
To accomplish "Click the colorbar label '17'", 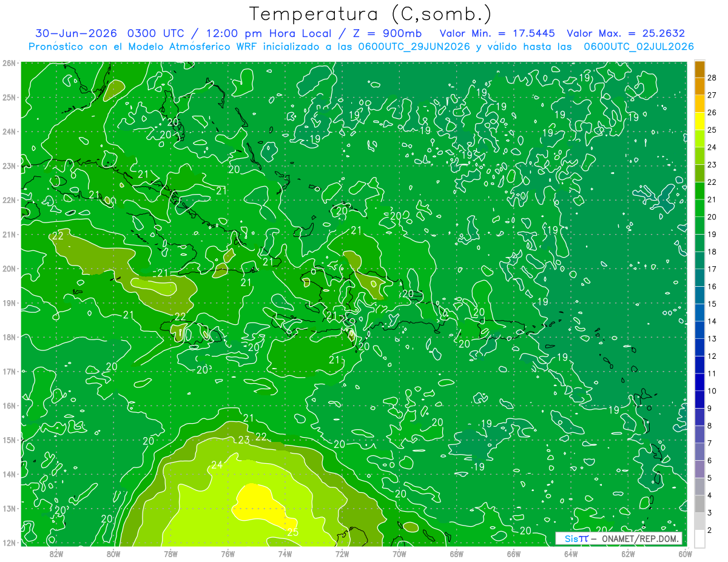I will click(712, 269).
